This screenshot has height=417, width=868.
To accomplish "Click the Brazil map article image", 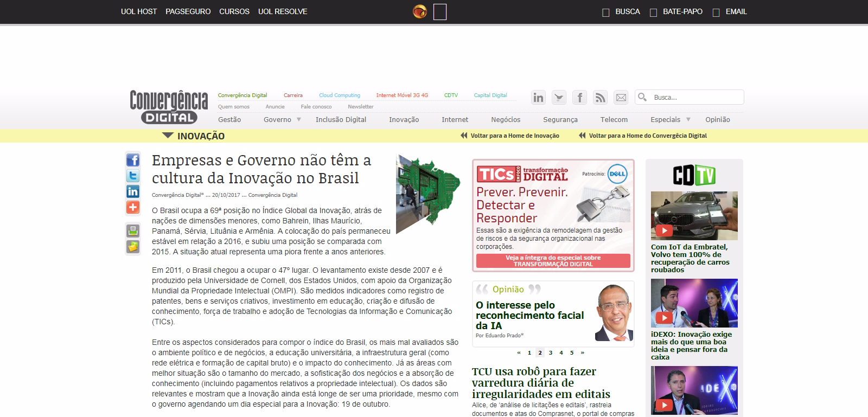I will [x=428, y=194].
